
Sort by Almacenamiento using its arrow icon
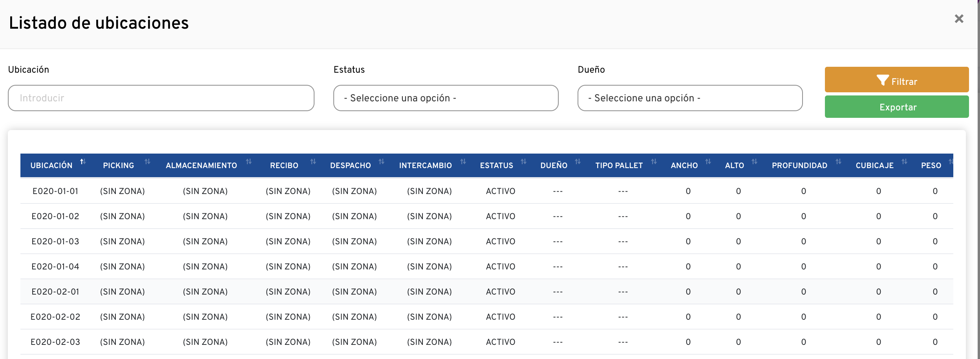click(x=249, y=162)
